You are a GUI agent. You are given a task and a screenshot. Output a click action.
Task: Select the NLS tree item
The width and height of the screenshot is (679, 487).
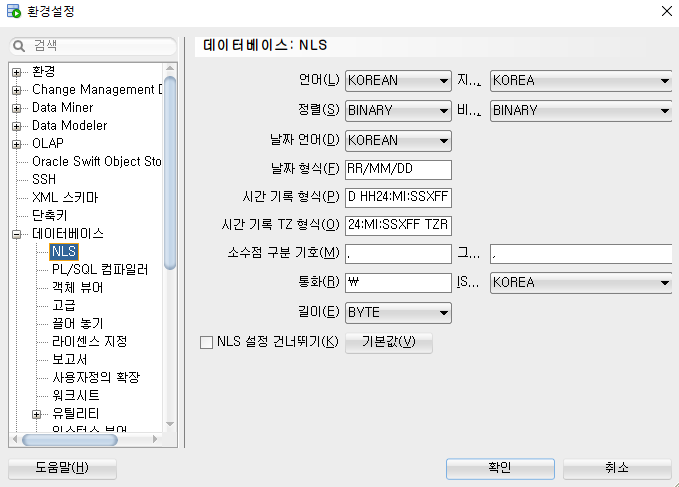point(64,252)
